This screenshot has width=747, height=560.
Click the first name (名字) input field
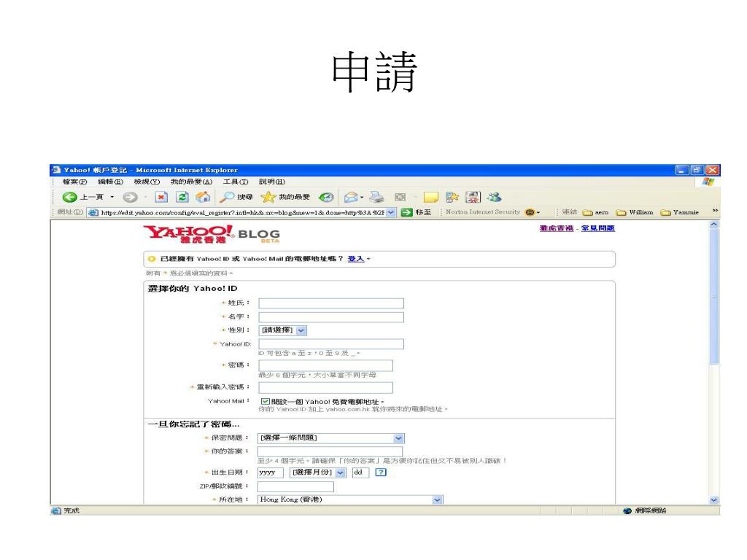pyautogui.click(x=331, y=317)
